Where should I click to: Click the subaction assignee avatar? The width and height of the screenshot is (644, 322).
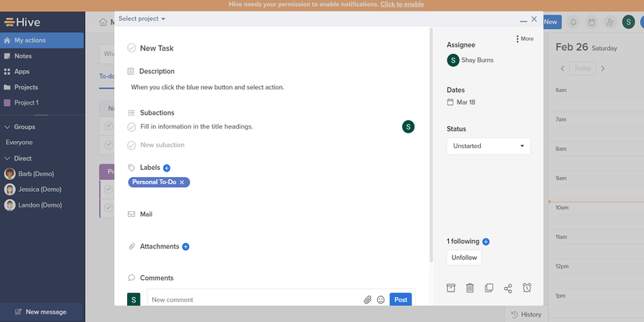click(x=408, y=127)
